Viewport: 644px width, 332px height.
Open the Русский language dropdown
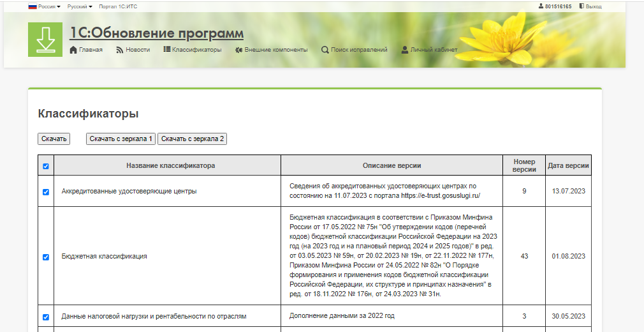pyautogui.click(x=80, y=6)
